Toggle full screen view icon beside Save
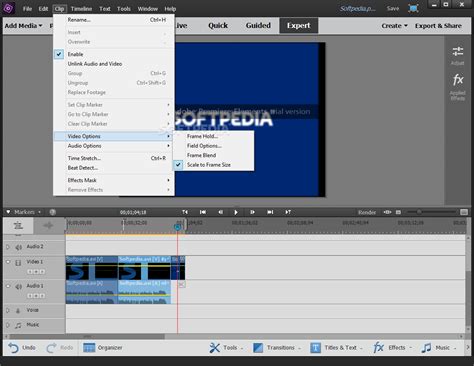The width and height of the screenshot is (474, 366). 413,9
